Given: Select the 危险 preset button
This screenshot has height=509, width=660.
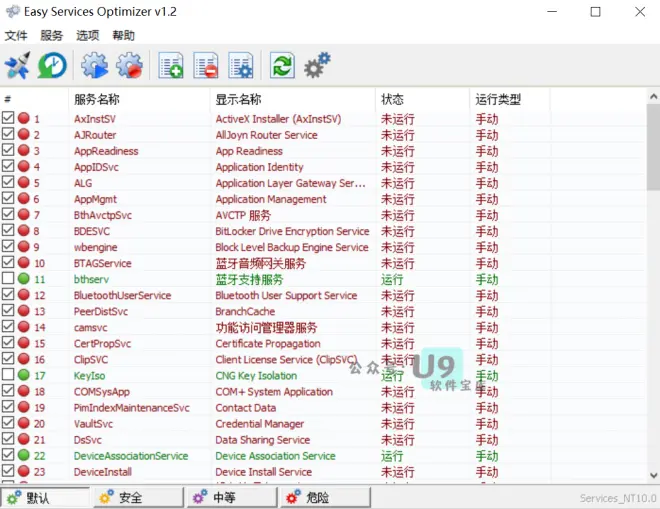Looking at the screenshot, I should coord(326,498).
